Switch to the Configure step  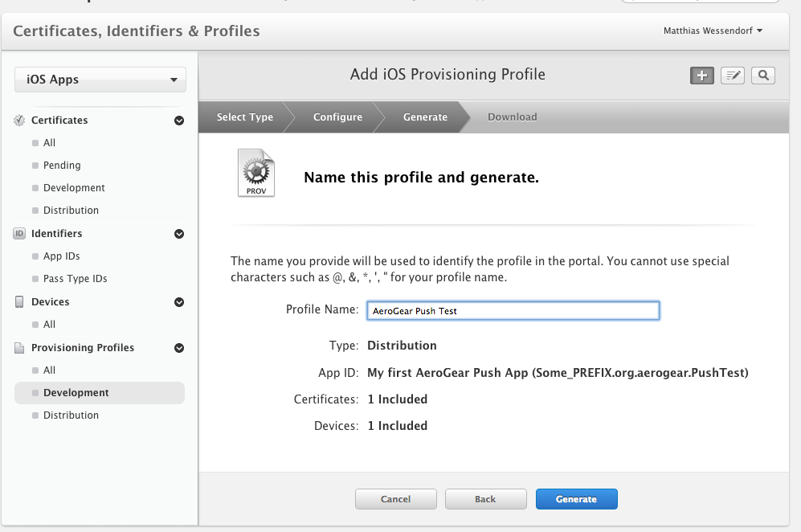click(337, 117)
